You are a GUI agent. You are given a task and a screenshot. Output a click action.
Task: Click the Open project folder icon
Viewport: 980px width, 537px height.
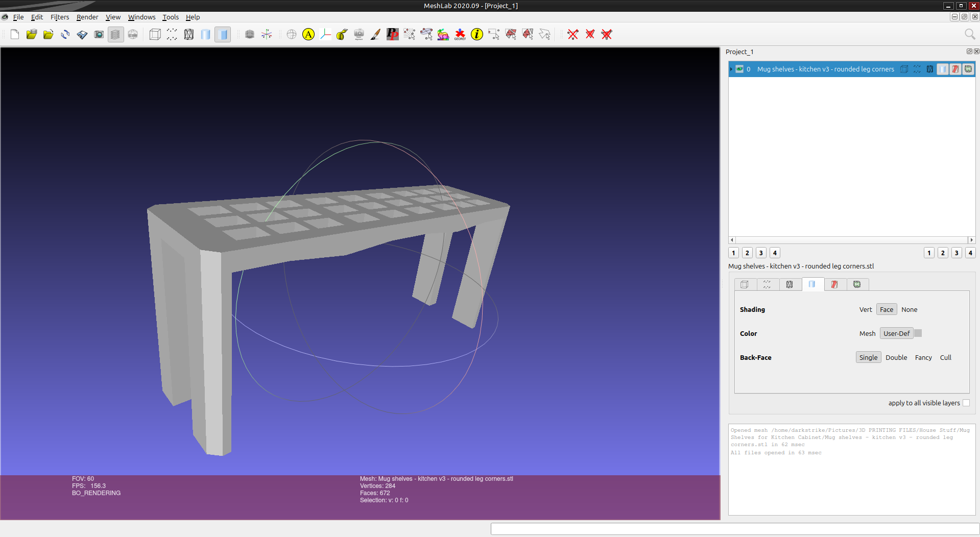tap(32, 34)
